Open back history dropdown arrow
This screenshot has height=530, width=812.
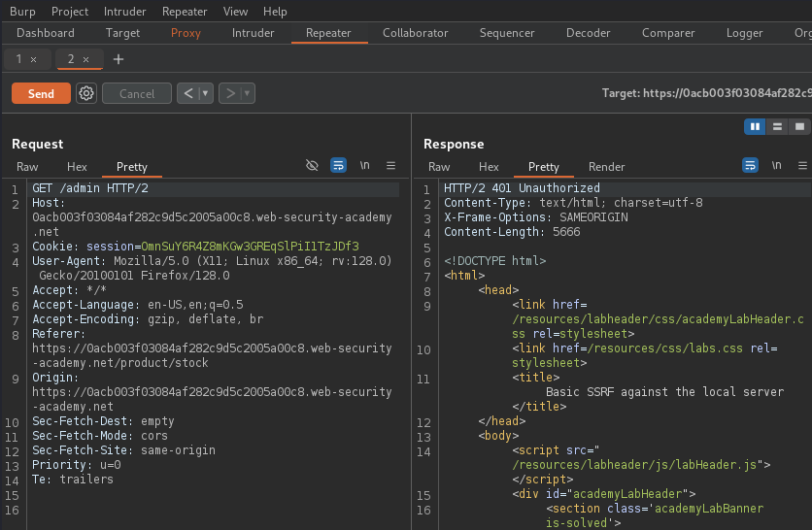coord(206,93)
